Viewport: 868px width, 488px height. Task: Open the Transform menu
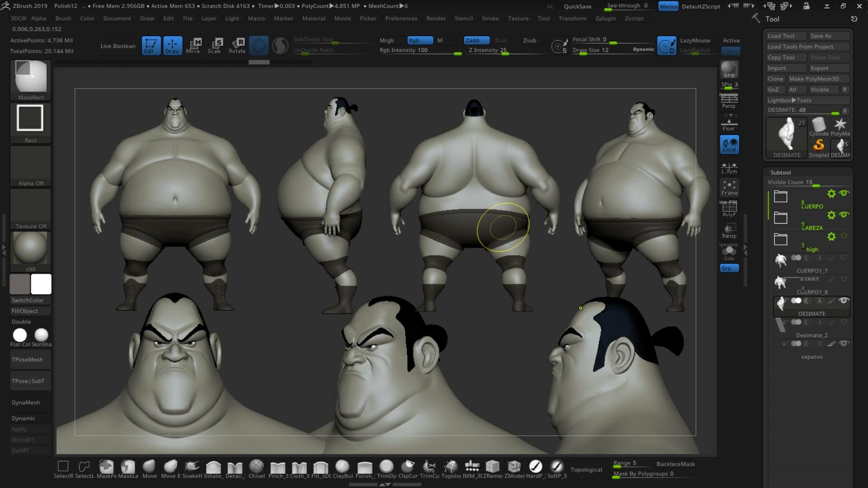click(x=572, y=19)
